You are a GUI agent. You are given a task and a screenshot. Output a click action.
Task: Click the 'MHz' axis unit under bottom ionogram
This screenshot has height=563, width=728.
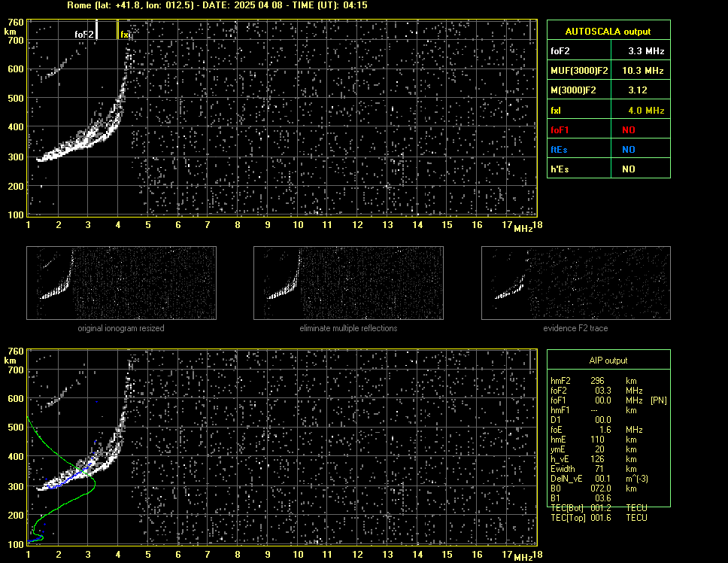click(x=523, y=558)
